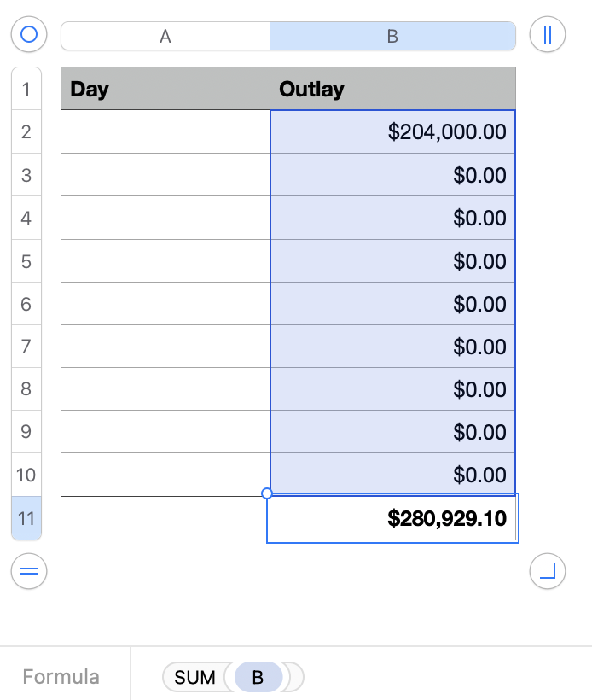This screenshot has width=592, height=700.
Task: Click the Formula label
Action: click(x=61, y=678)
